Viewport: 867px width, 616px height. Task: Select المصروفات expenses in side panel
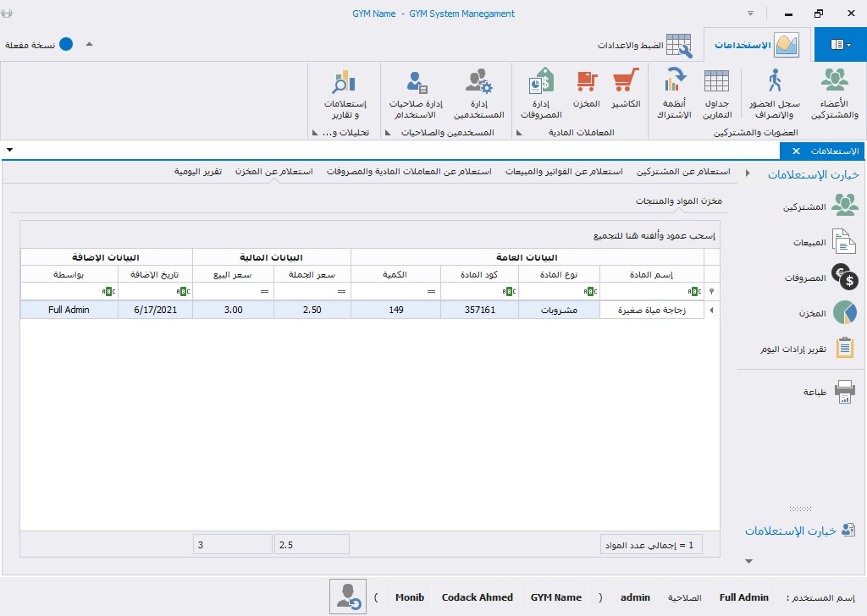pyautogui.click(x=821, y=278)
